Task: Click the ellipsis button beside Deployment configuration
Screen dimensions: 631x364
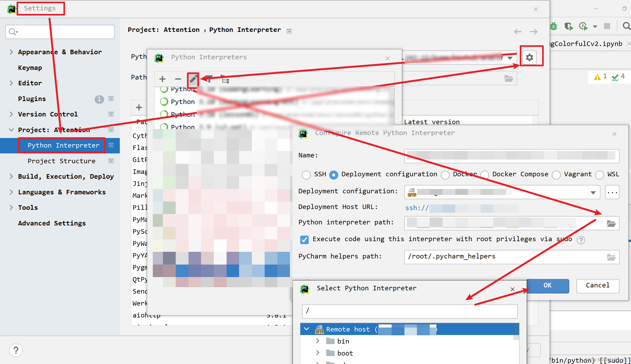Action: point(612,193)
